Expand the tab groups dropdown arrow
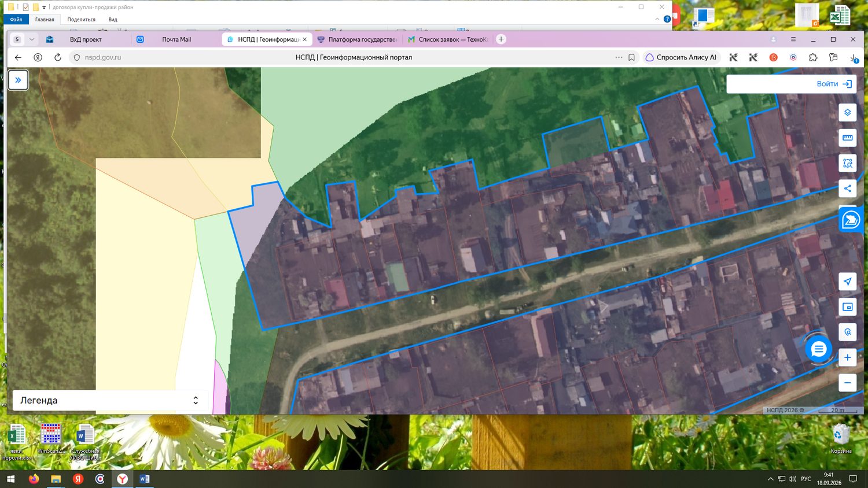 pyautogui.click(x=32, y=39)
